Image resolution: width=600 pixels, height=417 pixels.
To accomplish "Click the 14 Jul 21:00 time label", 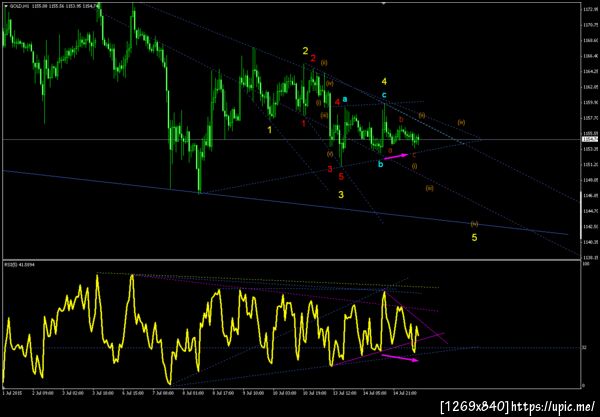I will pos(407,393).
